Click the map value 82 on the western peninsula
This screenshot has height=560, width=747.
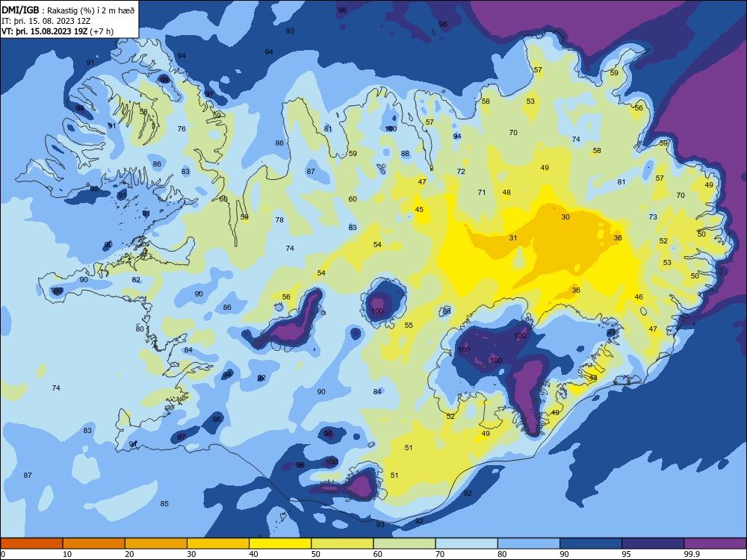tap(136, 280)
